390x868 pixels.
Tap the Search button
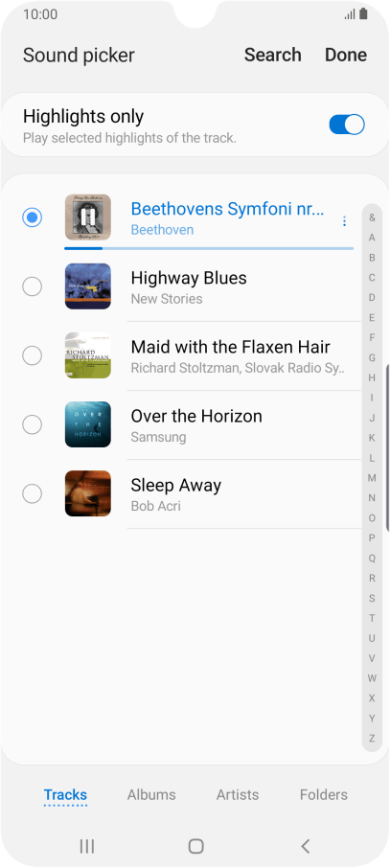click(x=272, y=55)
